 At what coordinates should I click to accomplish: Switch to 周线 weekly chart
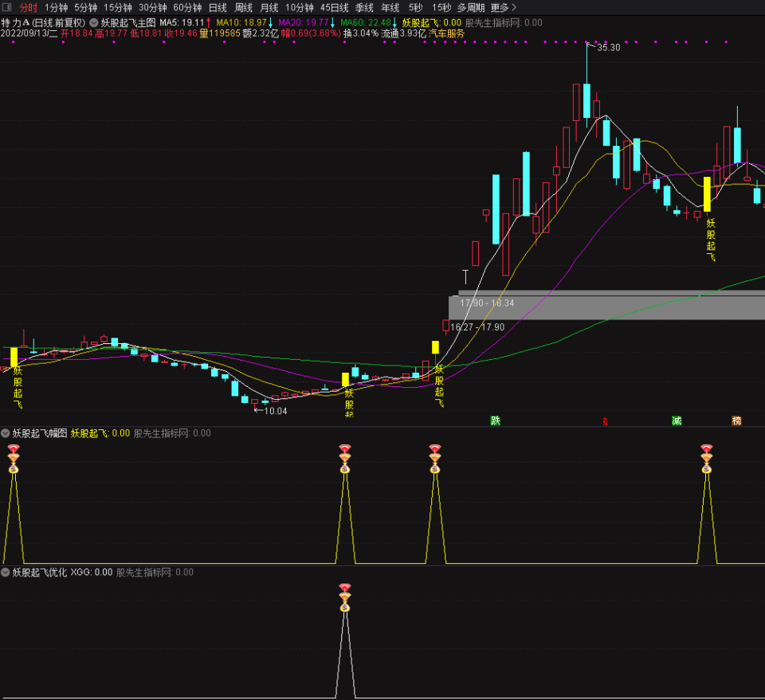click(x=244, y=8)
